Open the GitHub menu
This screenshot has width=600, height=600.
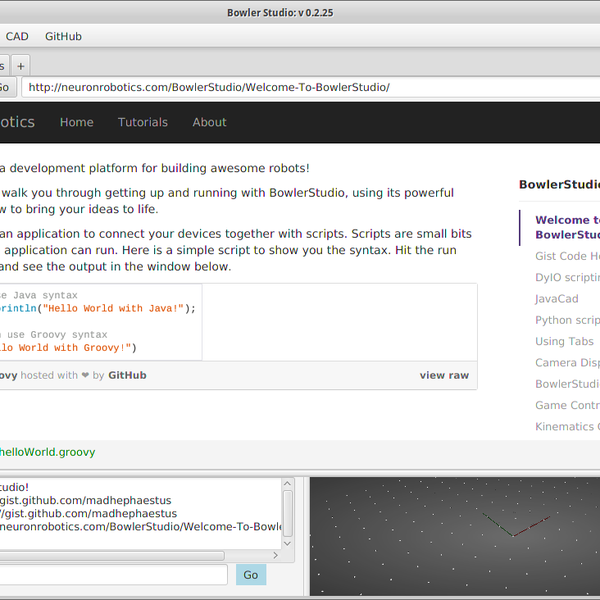[x=63, y=36]
